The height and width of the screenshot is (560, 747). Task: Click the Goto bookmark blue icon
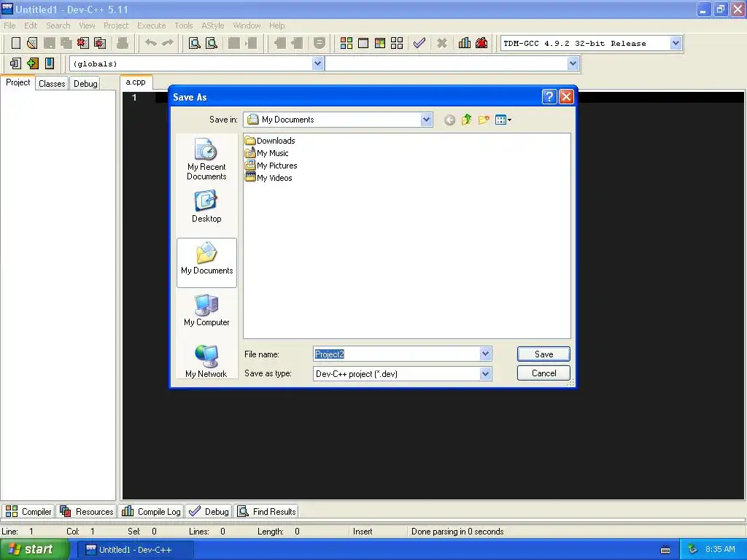[x=50, y=63]
